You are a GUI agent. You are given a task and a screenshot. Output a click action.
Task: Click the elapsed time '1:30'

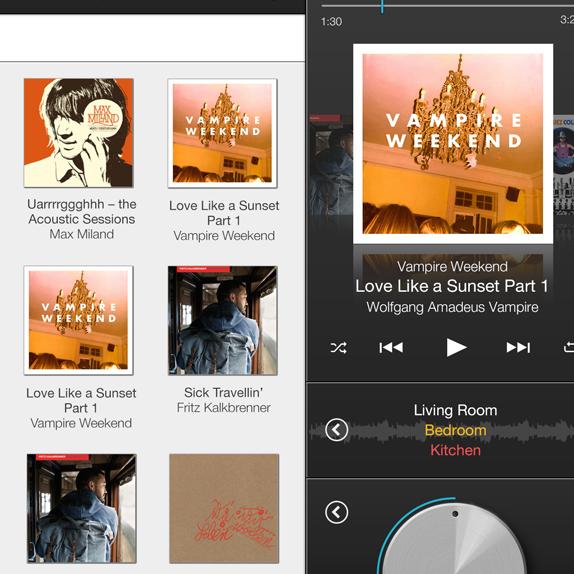(331, 22)
